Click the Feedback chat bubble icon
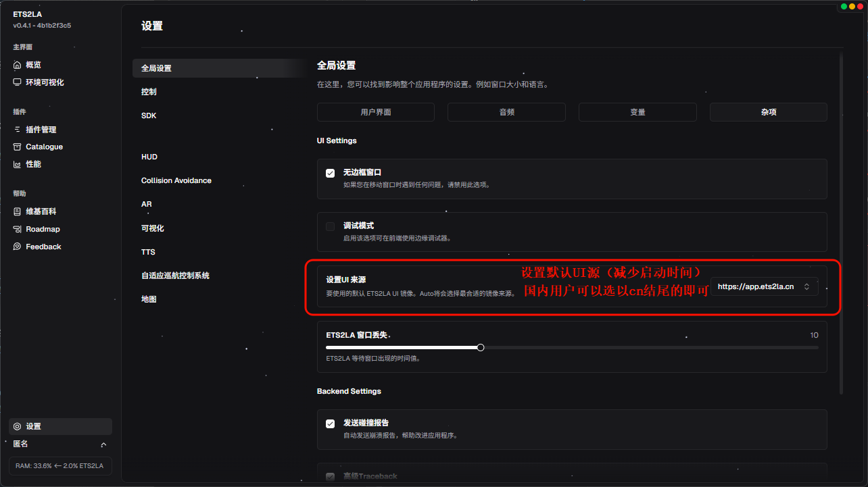 click(18, 247)
